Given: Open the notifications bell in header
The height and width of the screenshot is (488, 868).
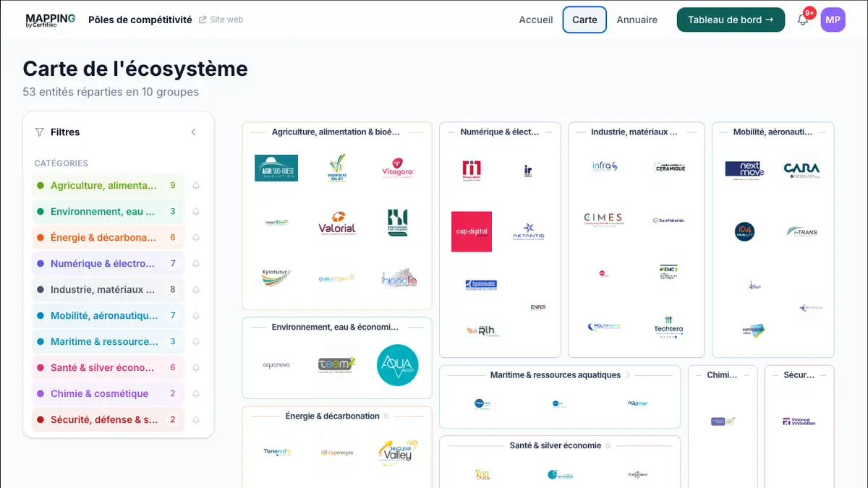Looking at the screenshot, I should pos(803,20).
